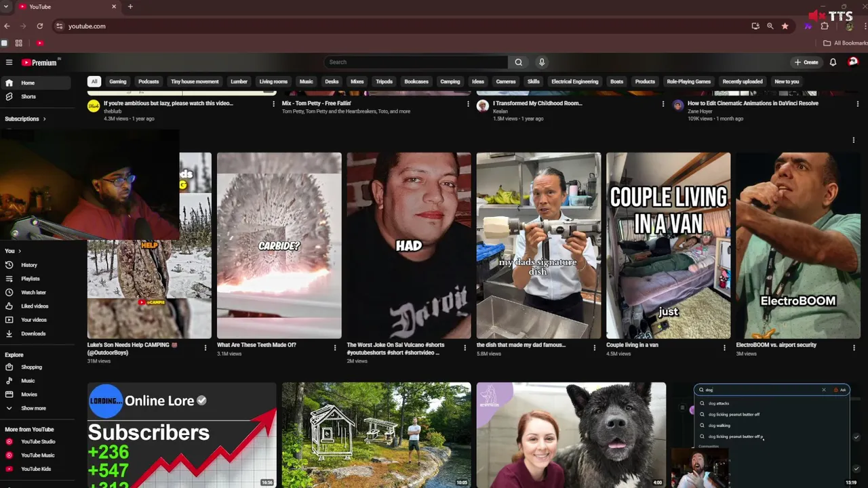This screenshot has width=868, height=488.
Task: Select the Gaming filter chip
Action: click(118, 81)
